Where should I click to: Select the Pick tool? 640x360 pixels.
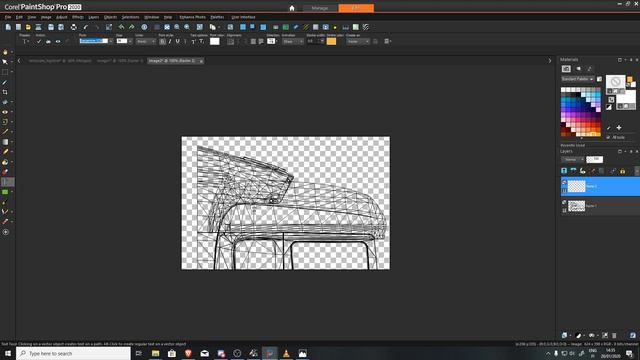pos(5,62)
